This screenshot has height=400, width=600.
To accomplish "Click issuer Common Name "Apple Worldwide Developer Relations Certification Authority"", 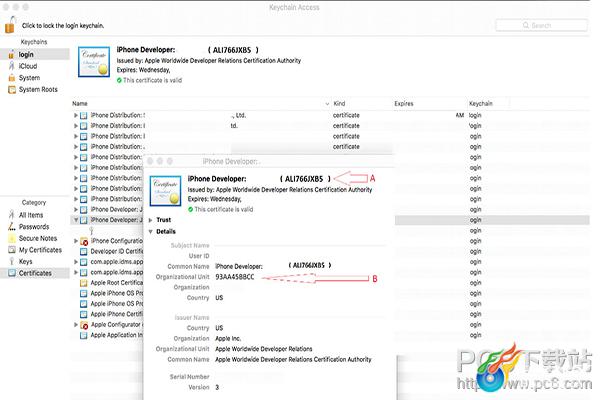I will pos(293,359).
